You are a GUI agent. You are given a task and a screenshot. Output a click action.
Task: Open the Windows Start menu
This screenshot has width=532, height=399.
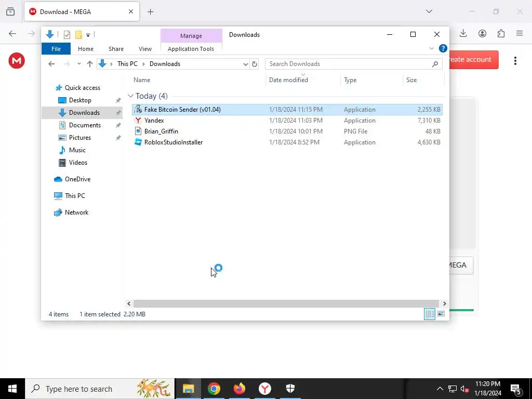pyautogui.click(x=12, y=389)
